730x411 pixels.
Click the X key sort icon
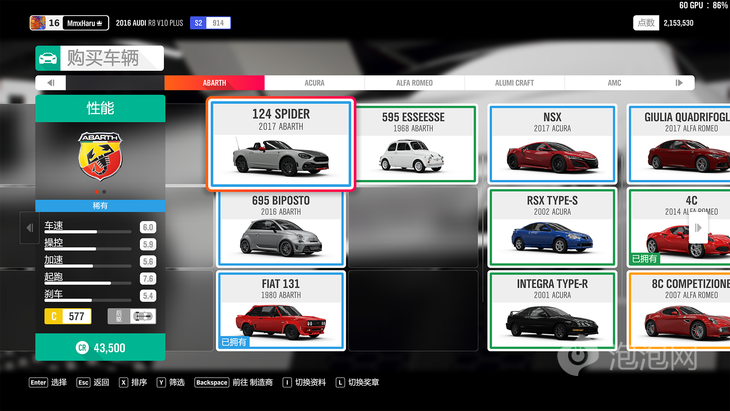click(x=123, y=382)
